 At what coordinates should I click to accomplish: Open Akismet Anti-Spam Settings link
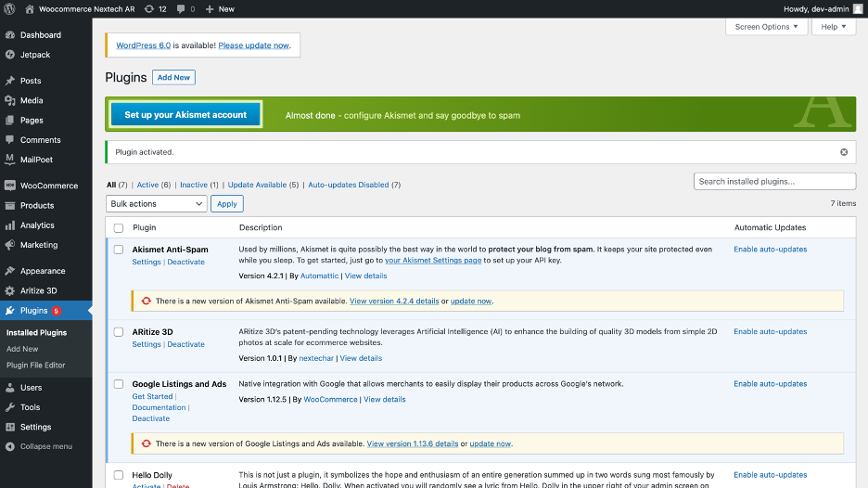coord(147,262)
